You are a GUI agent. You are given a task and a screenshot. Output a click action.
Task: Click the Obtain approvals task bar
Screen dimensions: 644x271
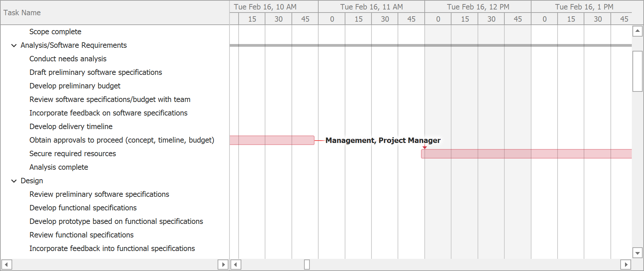tap(272, 140)
